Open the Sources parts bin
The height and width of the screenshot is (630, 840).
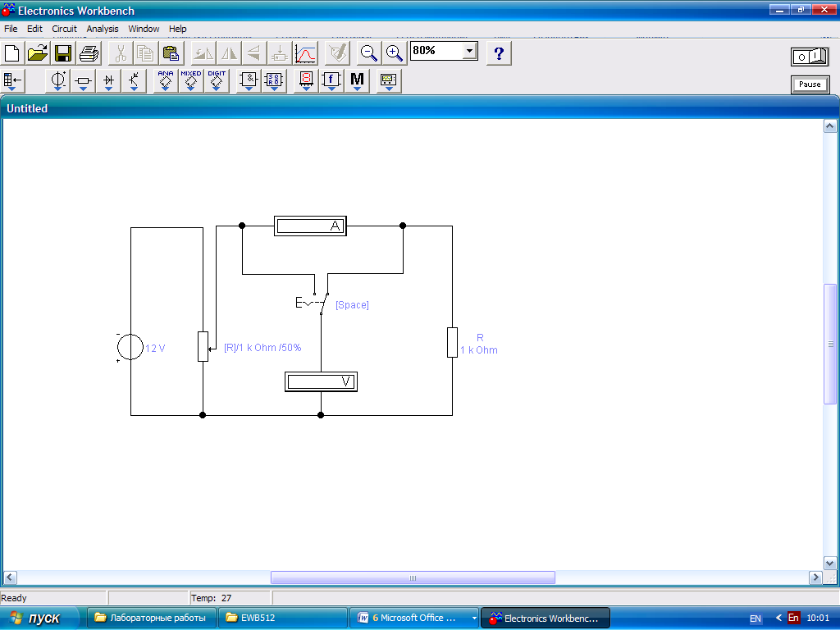(x=57, y=81)
